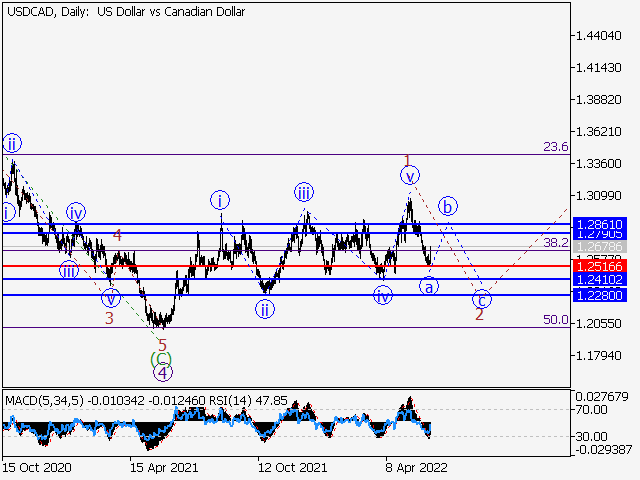Select the red 4 wave label
Screen dimensions: 640x480
[x=118, y=235]
